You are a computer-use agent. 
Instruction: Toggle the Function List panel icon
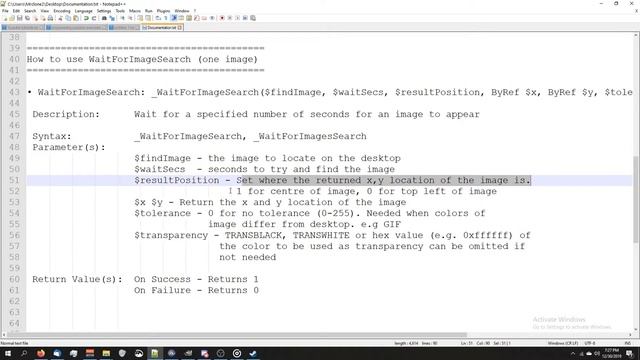197,18
